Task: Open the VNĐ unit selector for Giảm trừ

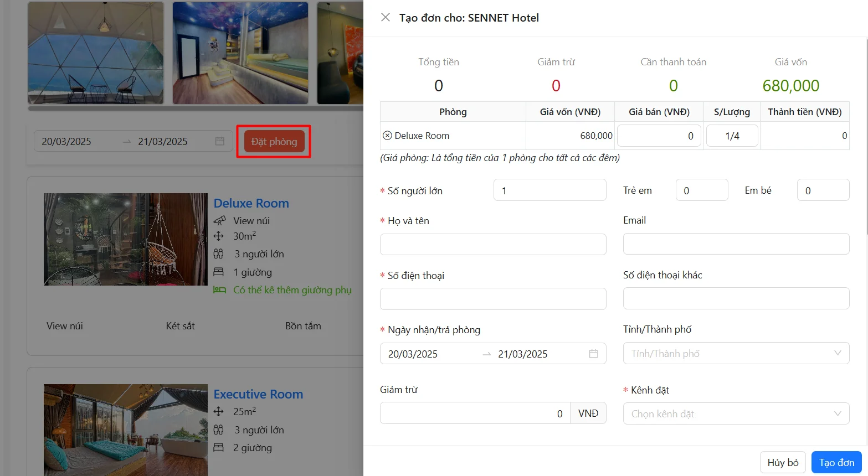Action: 588,413
